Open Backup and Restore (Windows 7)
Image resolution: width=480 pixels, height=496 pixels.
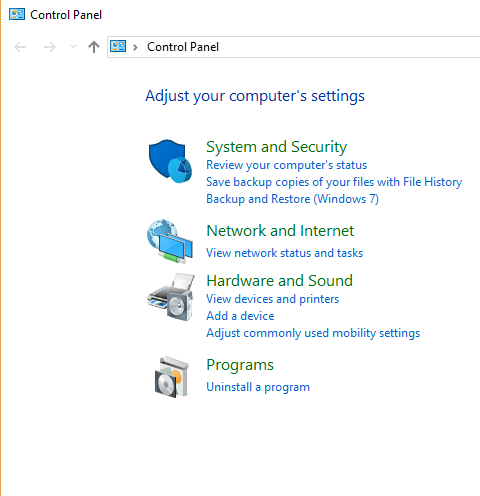point(292,199)
